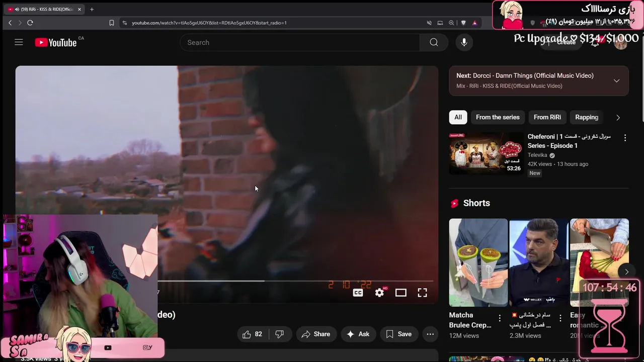Image resolution: width=644 pixels, height=362 pixels.
Task: Focus the YouTube Search field
Action: (300, 42)
